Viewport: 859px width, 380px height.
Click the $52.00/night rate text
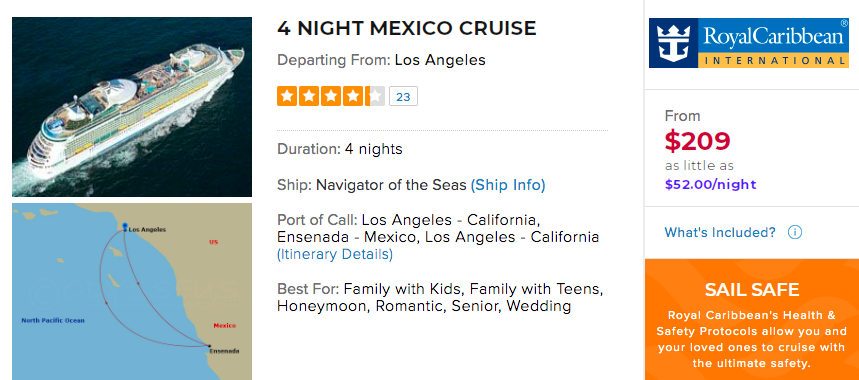[x=711, y=185]
